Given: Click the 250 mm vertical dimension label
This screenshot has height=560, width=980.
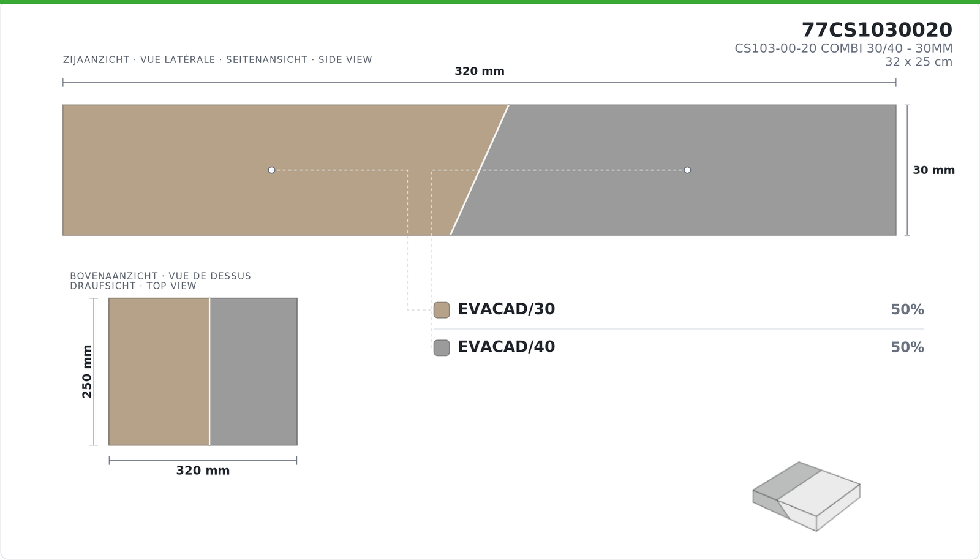Looking at the screenshot, I should [x=87, y=371].
